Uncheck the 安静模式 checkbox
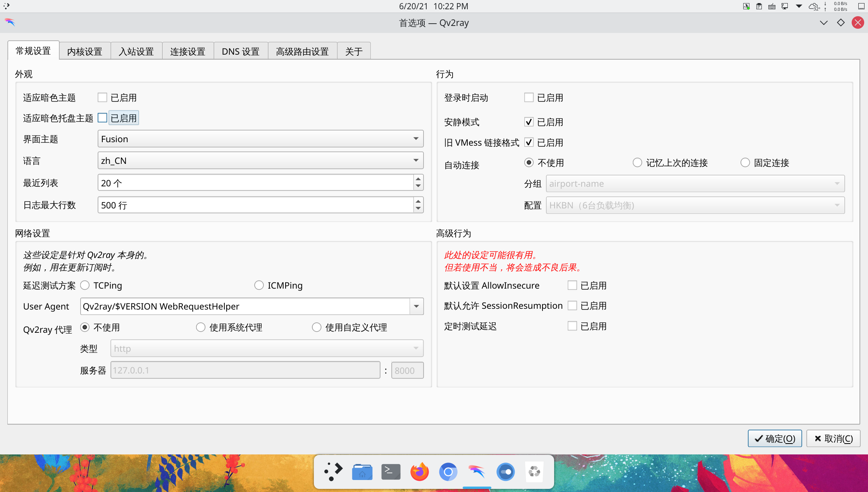Screen dimensions: 868x492 tap(529, 122)
